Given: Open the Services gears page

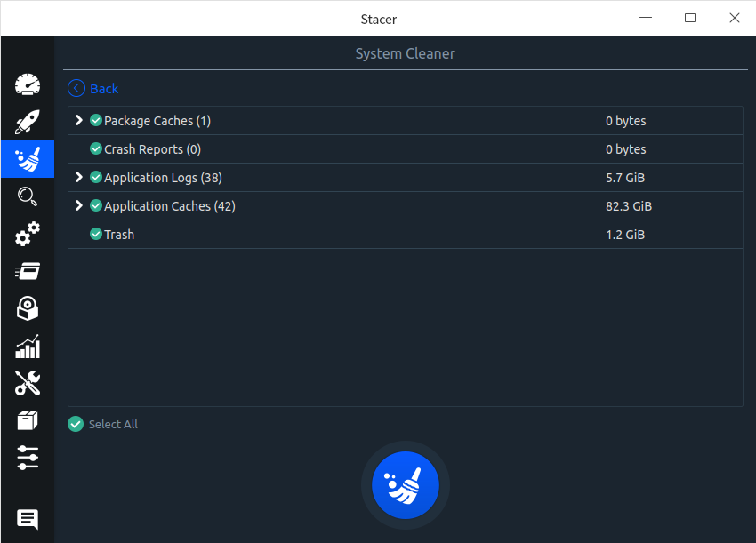Looking at the screenshot, I should pyautogui.click(x=28, y=234).
